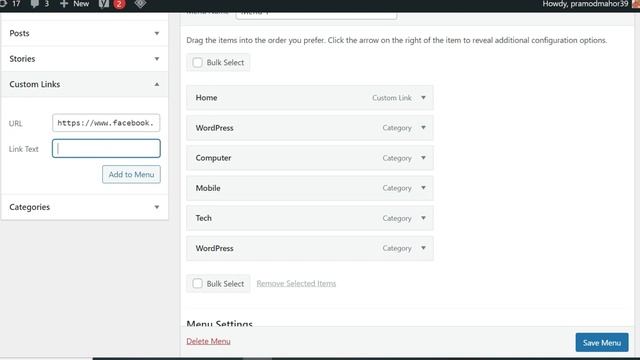The width and height of the screenshot is (640, 360).
Task: Expand the Categories panel
Action: click(x=84, y=207)
